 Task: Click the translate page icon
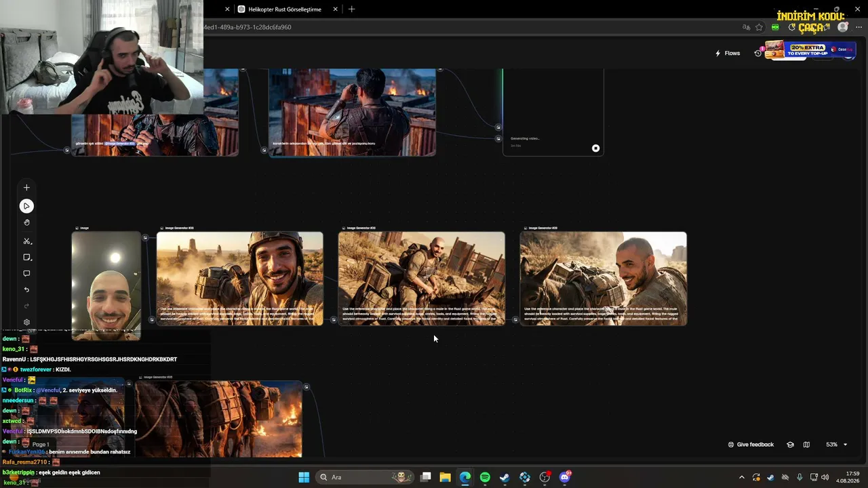pyautogui.click(x=746, y=27)
